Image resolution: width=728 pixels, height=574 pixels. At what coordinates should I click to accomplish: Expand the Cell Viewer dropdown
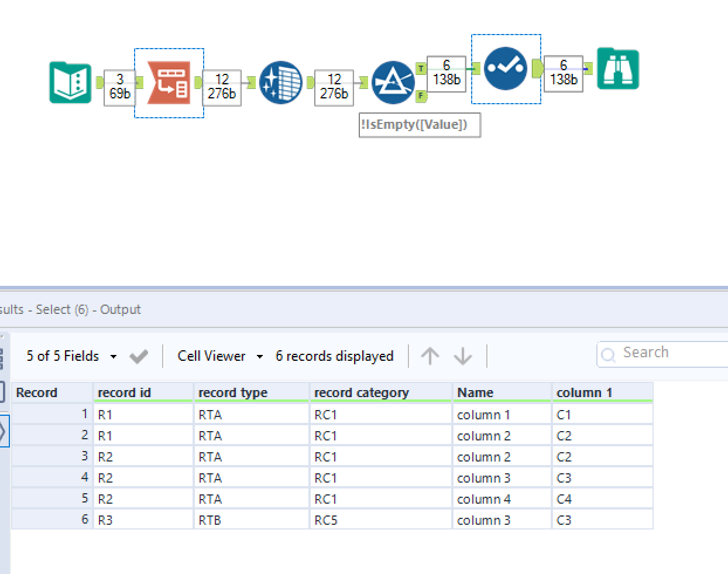tap(219, 356)
